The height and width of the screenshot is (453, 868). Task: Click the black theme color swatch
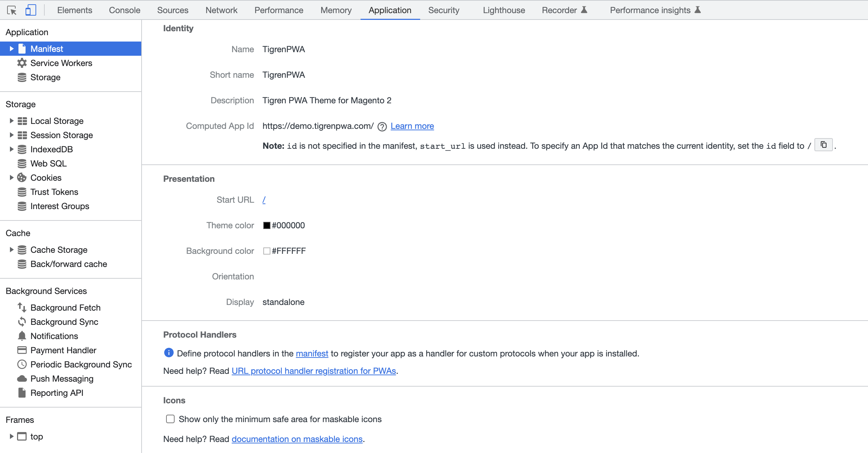tap(267, 225)
